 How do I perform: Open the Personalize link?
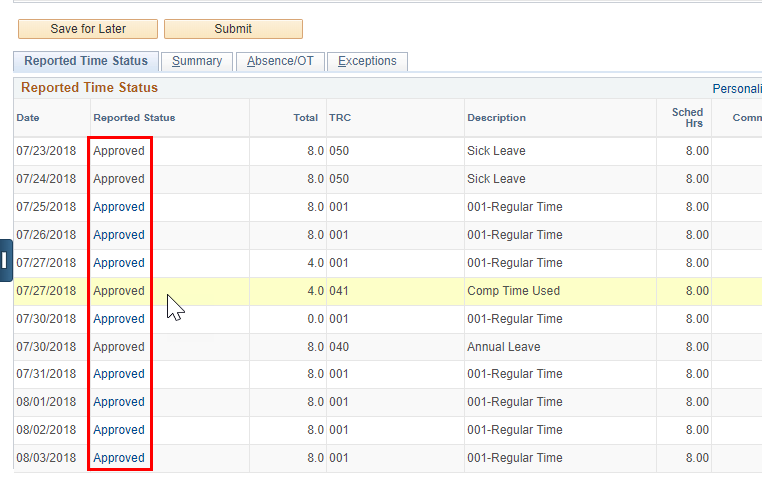click(x=737, y=89)
